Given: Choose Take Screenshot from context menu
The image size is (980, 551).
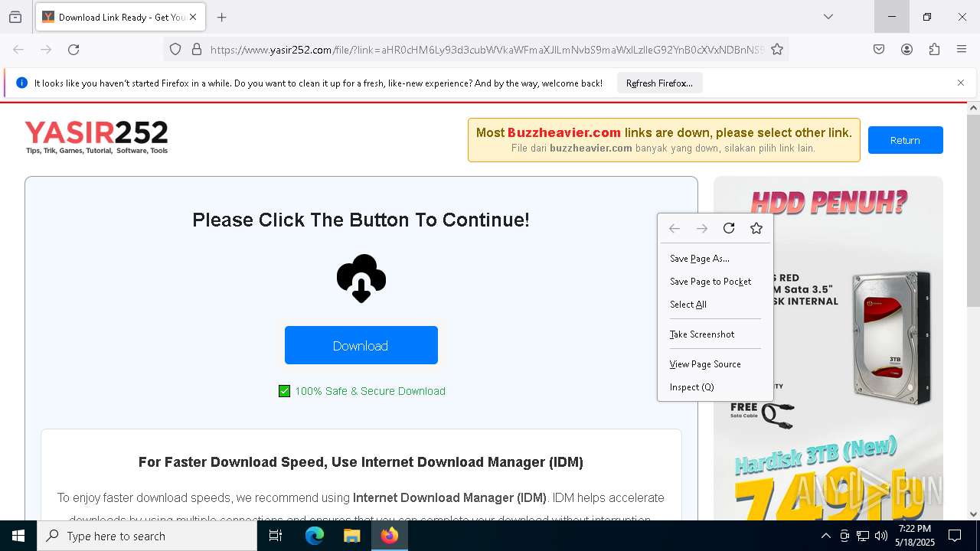Looking at the screenshot, I should pos(715,334).
